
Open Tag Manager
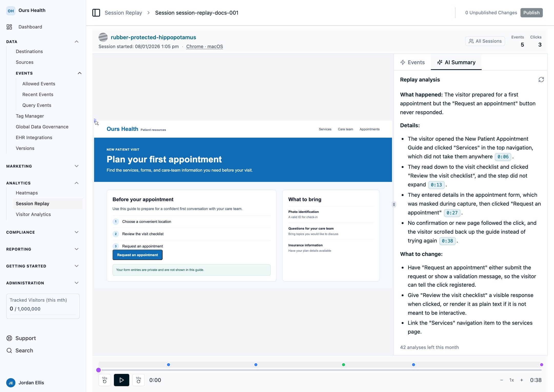[x=30, y=116]
